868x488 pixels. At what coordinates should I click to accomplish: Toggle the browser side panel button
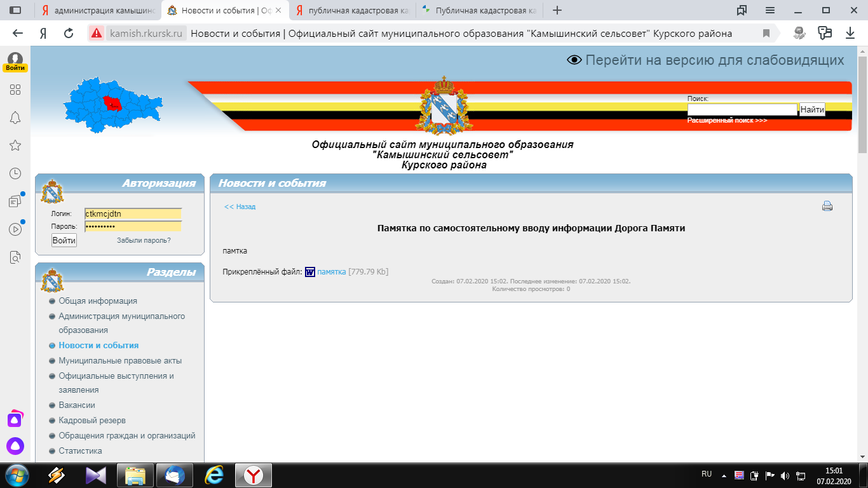(x=15, y=10)
